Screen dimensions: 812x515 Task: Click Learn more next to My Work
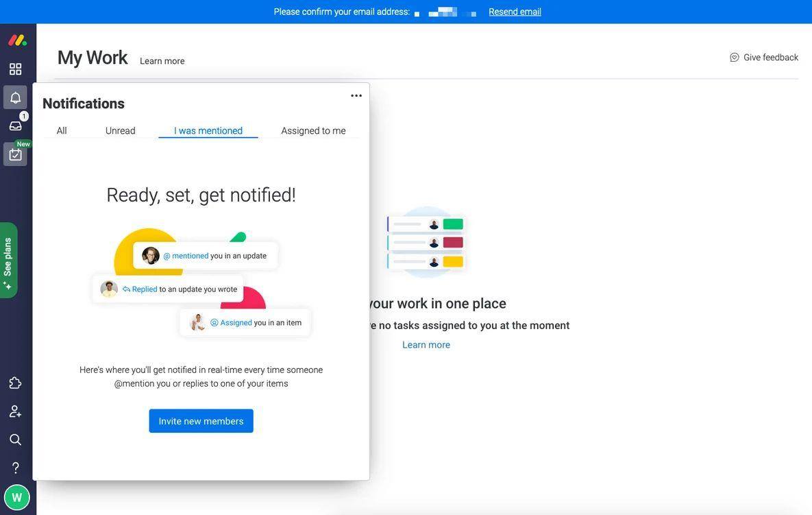162,61
